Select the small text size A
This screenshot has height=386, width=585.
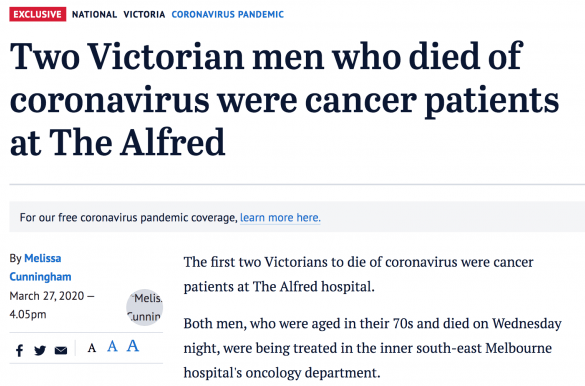coord(92,348)
